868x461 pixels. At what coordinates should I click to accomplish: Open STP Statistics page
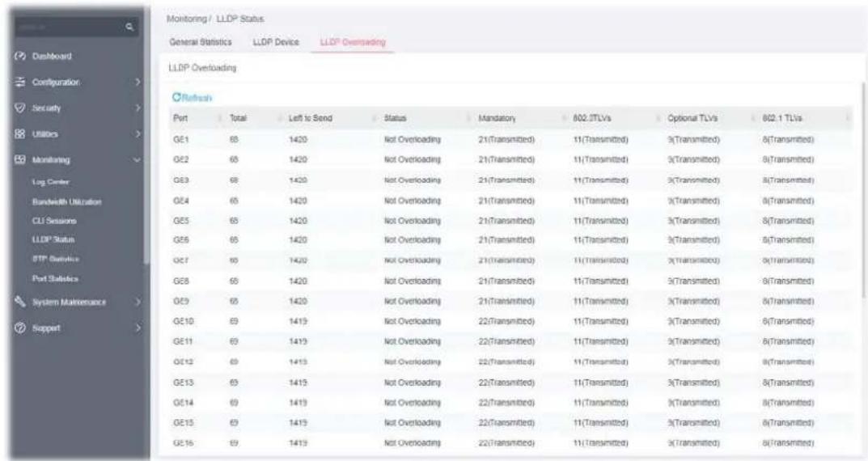coord(55,259)
